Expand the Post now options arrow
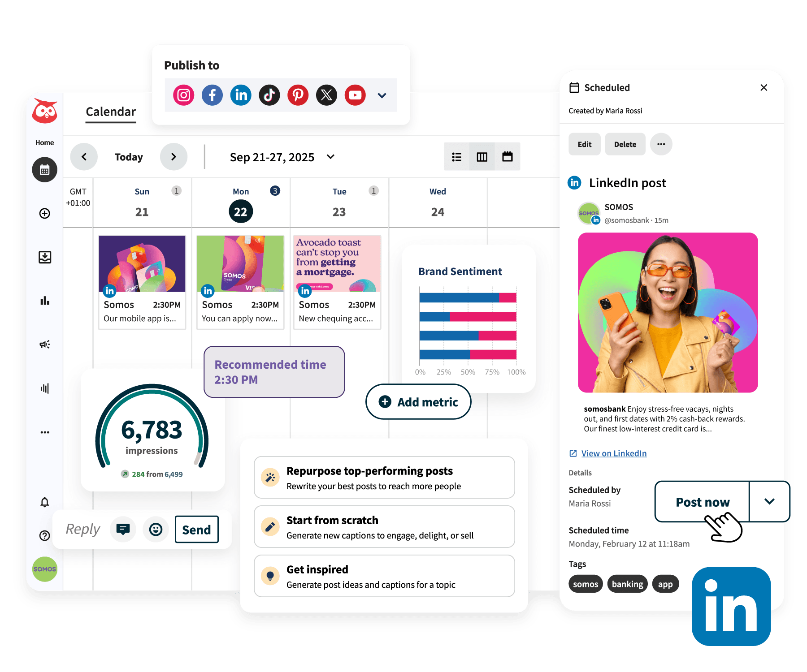 [769, 502]
